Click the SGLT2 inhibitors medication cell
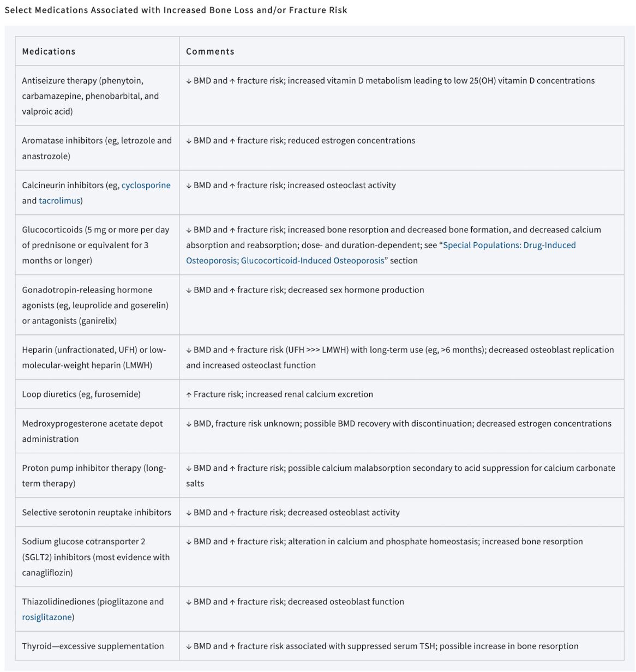 pyautogui.click(x=97, y=557)
